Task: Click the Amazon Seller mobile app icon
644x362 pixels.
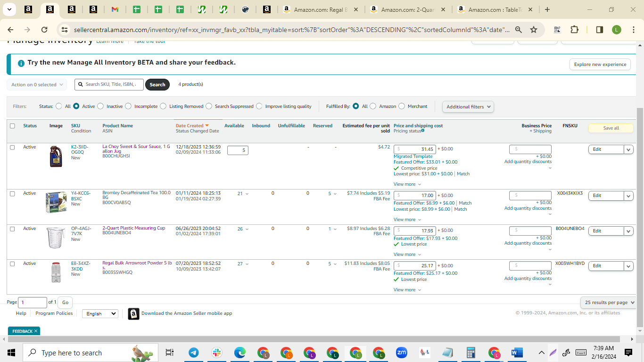Action: (134, 313)
